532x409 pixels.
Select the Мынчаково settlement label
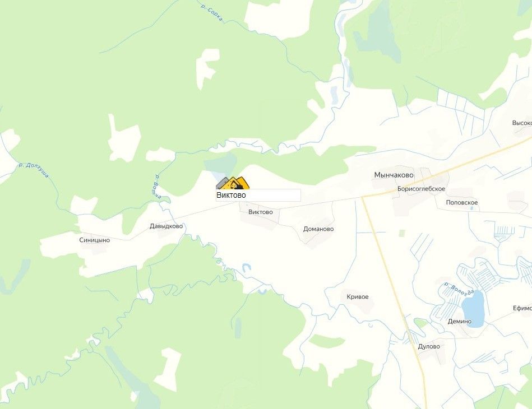[394, 175]
